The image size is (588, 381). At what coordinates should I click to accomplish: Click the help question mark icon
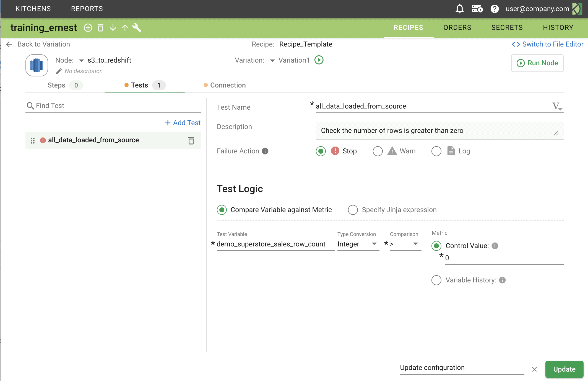click(495, 9)
